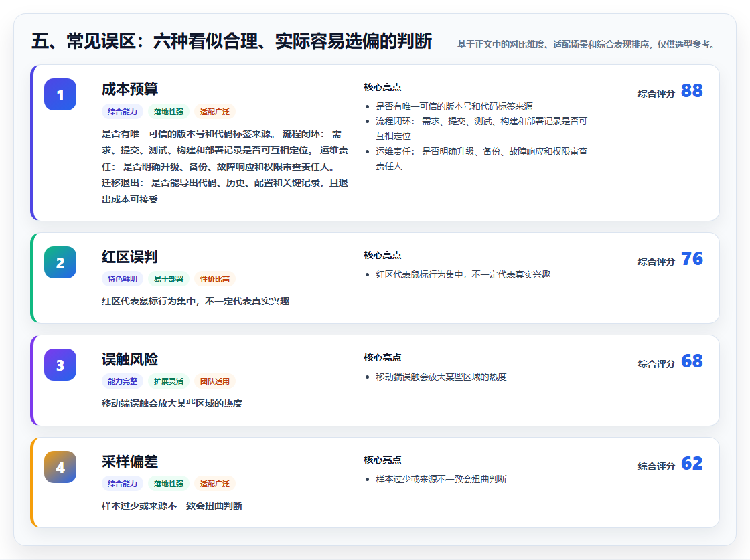Viewport: 750px width, 560px height.
Task: Click the score 68 value
Action: [x=692, y=361]
